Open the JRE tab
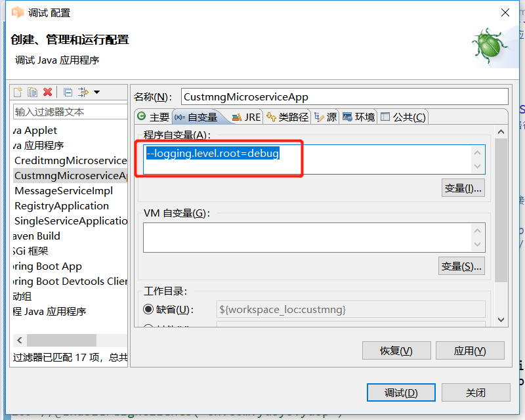 coord(248,117)
